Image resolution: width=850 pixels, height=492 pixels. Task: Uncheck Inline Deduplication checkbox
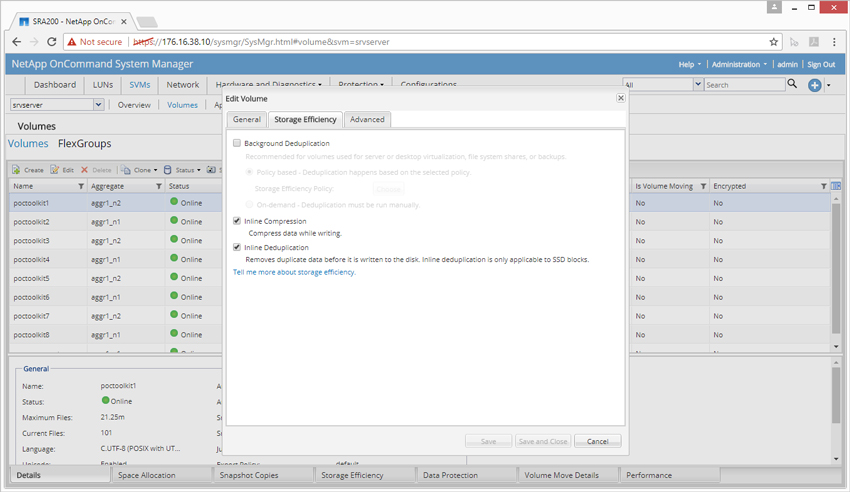click(237, 247)
